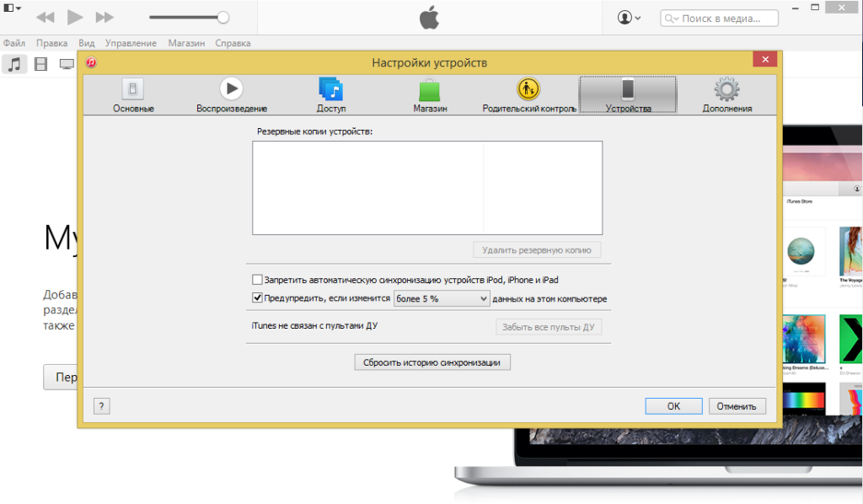Select the Воспроизведение playback icon

click(231, 89)
